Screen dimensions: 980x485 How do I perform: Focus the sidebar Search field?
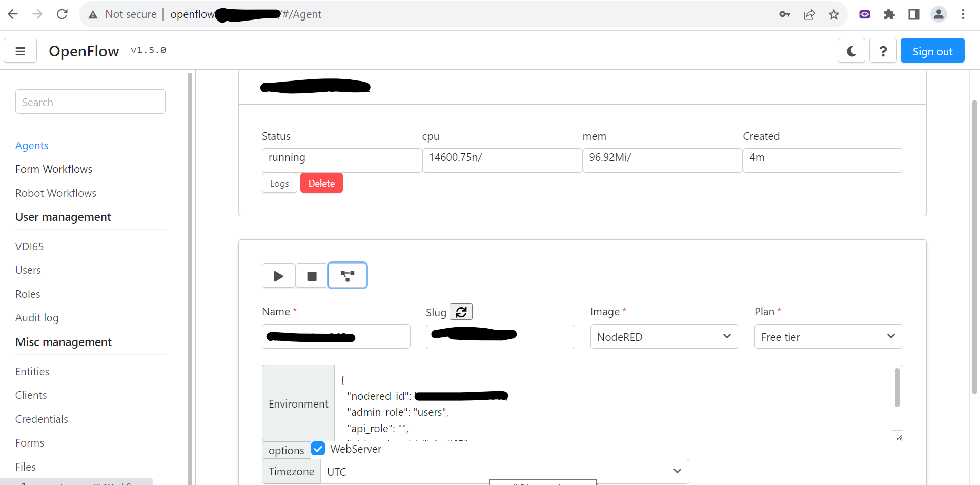(90, 102)
